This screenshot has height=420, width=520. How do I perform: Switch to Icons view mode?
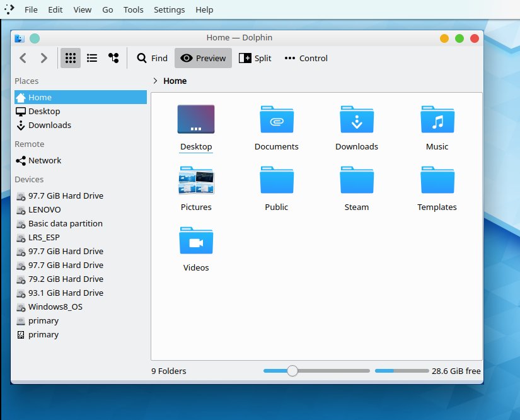[x=71, y=58]
